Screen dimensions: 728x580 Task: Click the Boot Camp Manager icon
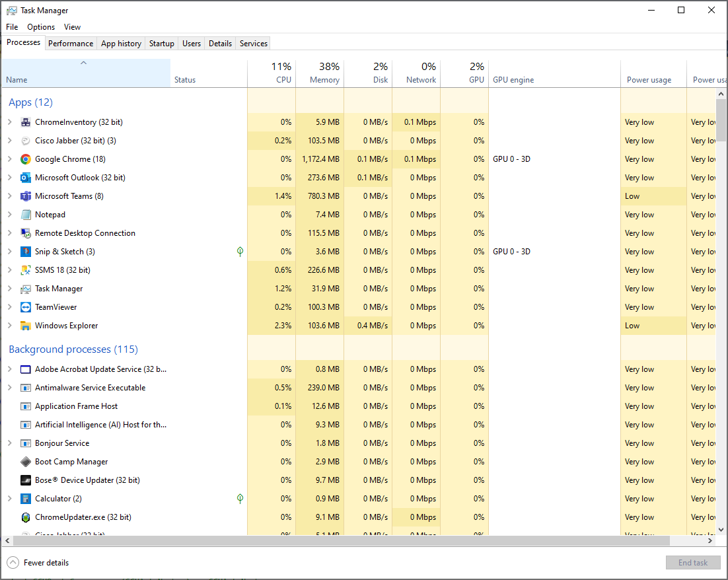pyautogui.click(x=26, y=462)
